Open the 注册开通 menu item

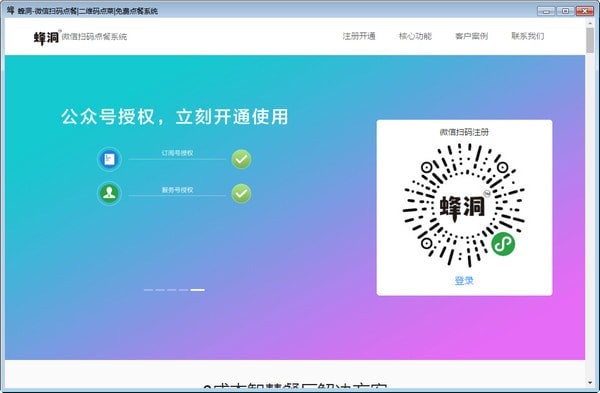(x=359, y=36)
